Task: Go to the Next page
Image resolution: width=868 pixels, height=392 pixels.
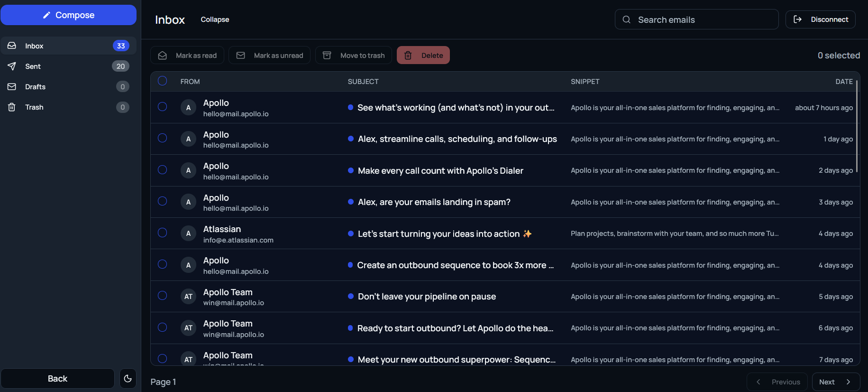Action: pyautogui.click(x=835, y=382)
